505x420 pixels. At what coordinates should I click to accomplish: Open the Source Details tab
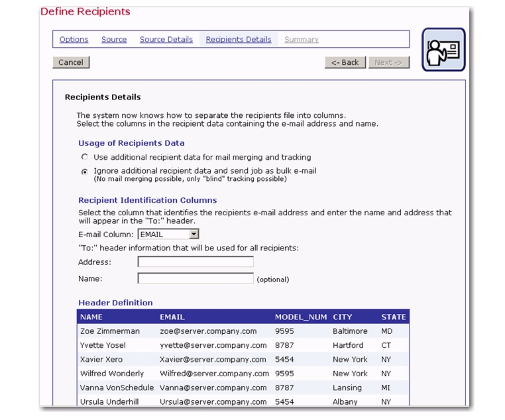(x=166, y=39)
